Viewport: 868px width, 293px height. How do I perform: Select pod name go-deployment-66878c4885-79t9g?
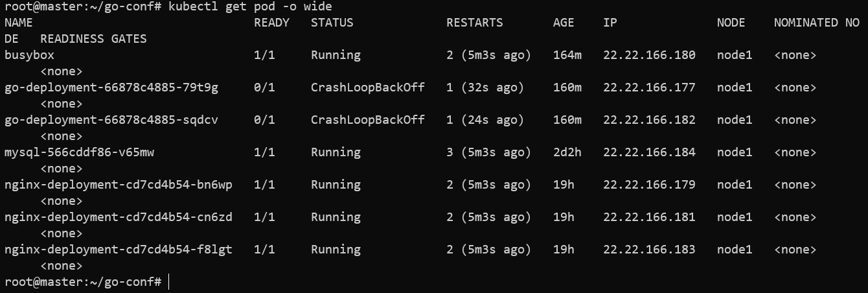111,88
